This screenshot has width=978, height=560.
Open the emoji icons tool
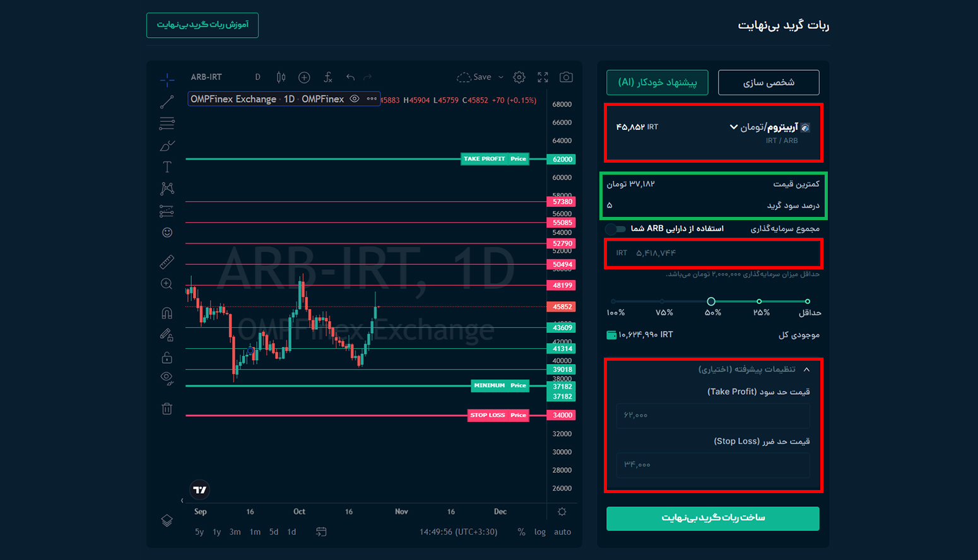(167, 232)
